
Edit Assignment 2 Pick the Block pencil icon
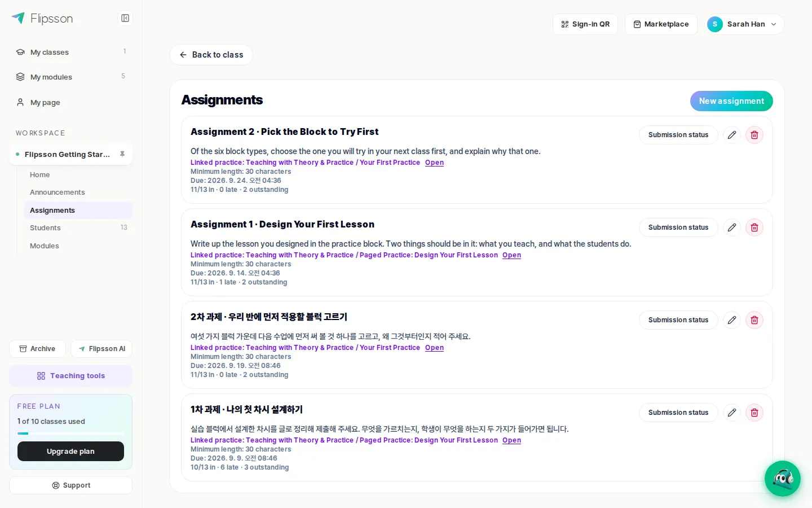[x=732, y=135]
